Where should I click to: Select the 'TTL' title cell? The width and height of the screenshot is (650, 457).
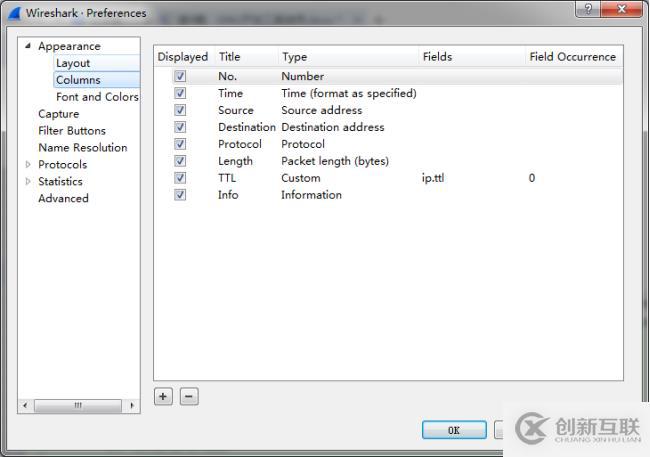click(227, 178)
